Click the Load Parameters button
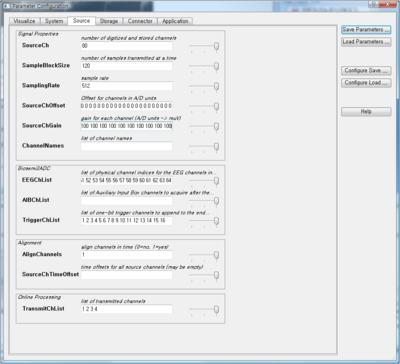The height and width of the screenshot is (364, 400). point(366,42)
